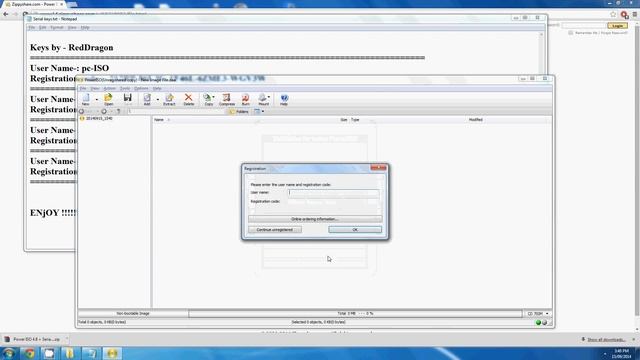Click the Mount drive toolbar icon
The image size is (640, 360).
(x=264, y=99)
